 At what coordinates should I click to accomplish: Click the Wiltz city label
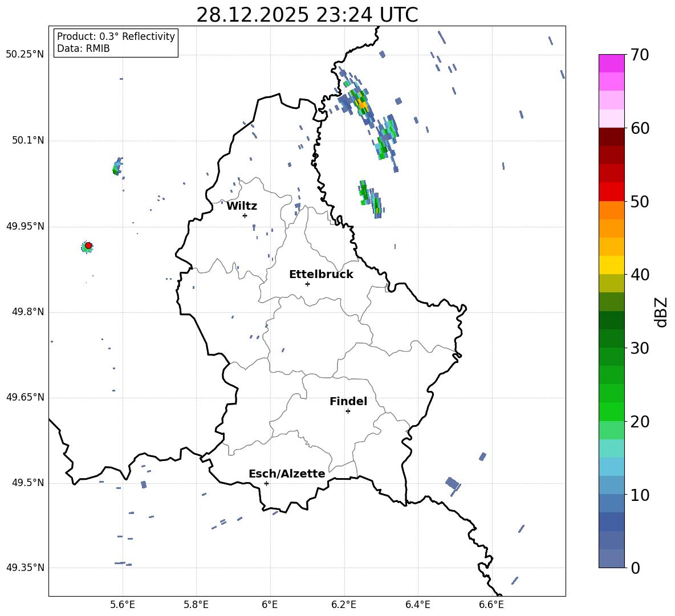242,206
